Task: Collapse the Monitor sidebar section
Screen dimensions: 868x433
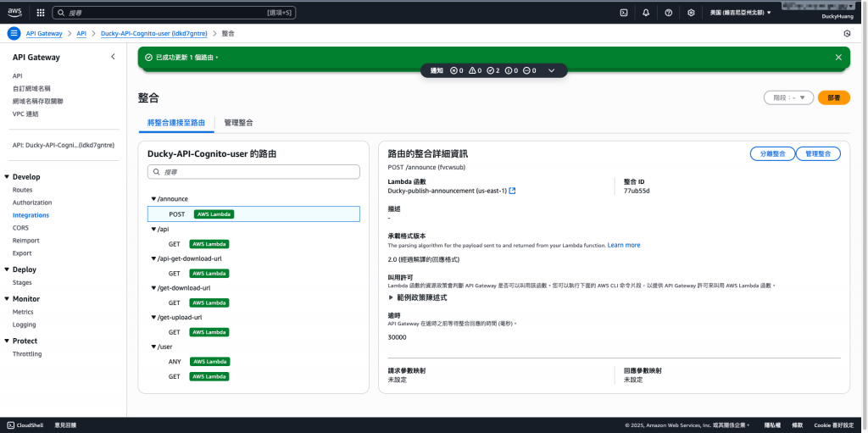Action: tap(7, 299)
